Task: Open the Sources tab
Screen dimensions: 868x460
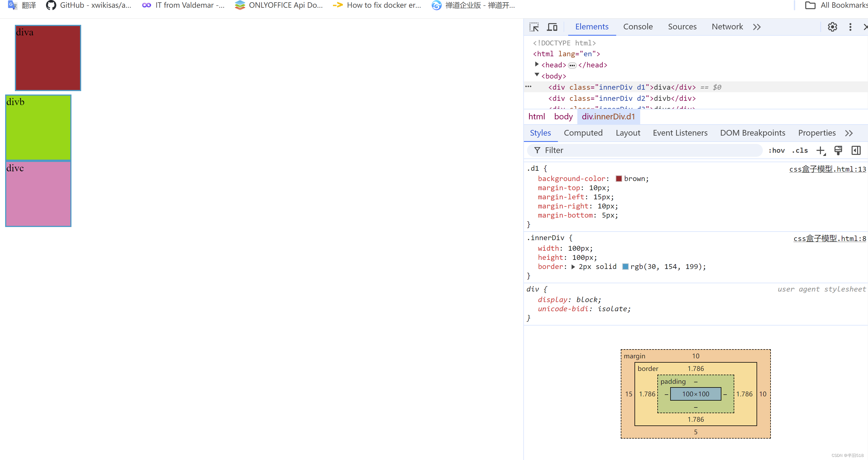Action: pyautogui.click(x=682, y=27)
